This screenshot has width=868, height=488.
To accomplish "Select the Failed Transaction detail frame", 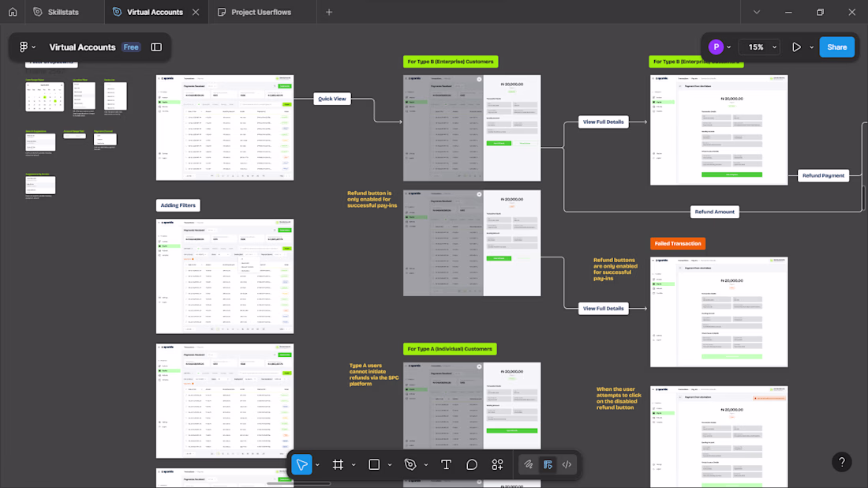I will (719, 312).
